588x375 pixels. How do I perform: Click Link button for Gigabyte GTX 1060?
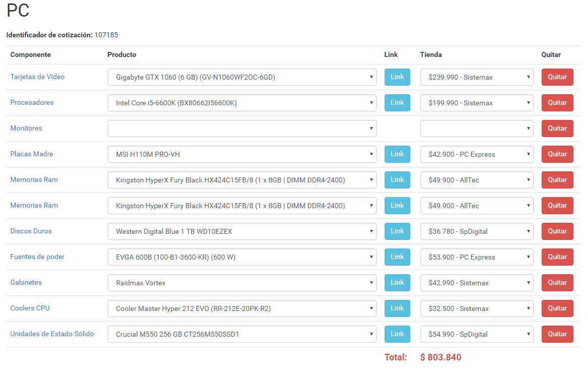pos(397,77)
